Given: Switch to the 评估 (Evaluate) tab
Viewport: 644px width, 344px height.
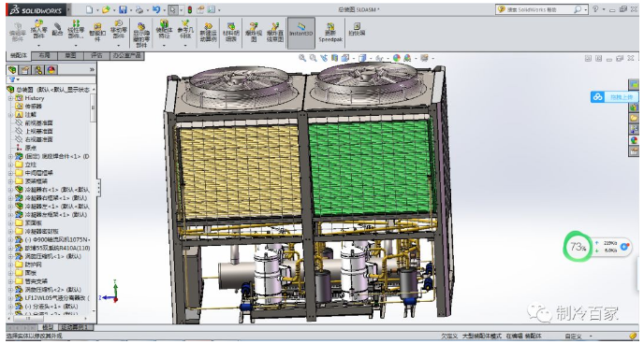Looking at the screenshot, I should (x=96, y=55).
